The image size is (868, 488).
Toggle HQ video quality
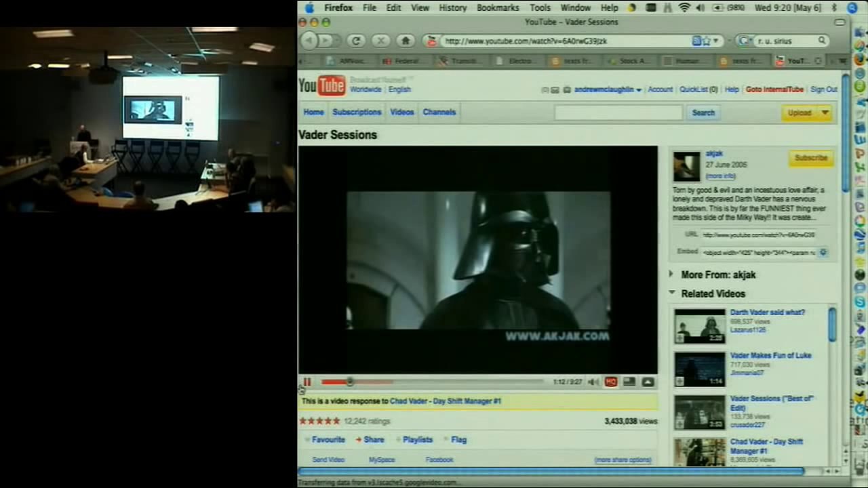click(x=611, y=382)
